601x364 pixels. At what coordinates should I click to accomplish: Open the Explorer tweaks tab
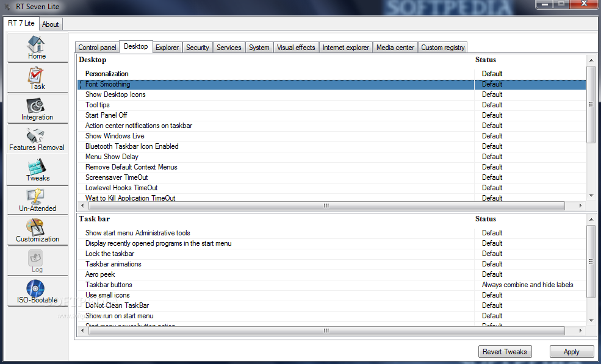(x=167, y=47)
